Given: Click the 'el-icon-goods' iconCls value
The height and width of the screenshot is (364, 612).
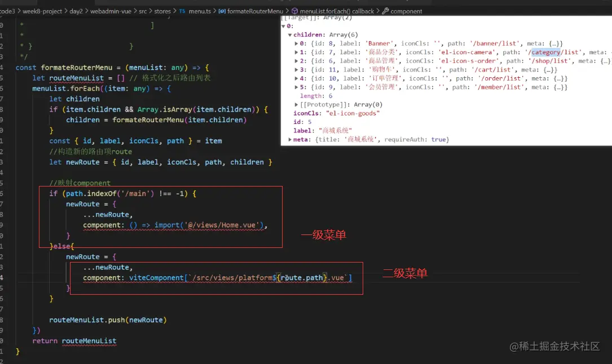Looking at the screenshot, I should tap(353, 113).
